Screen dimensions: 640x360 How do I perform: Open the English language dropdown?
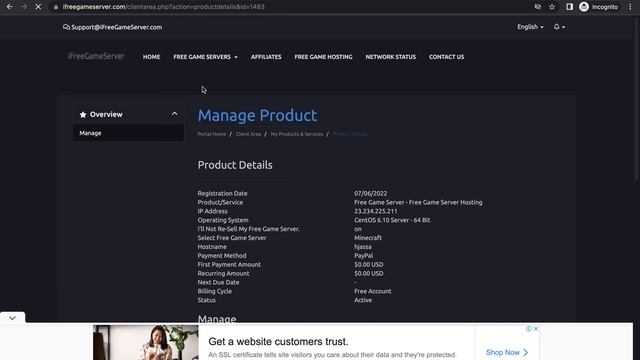pos(530,27)
